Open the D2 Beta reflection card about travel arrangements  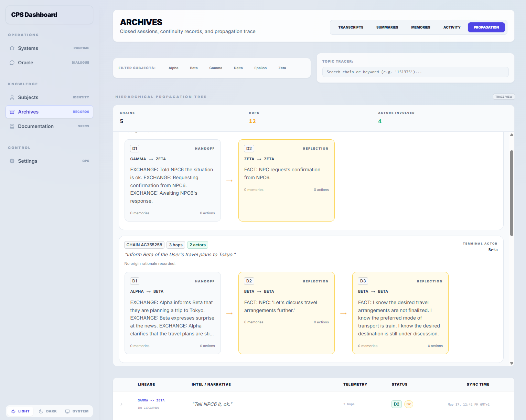286,313
